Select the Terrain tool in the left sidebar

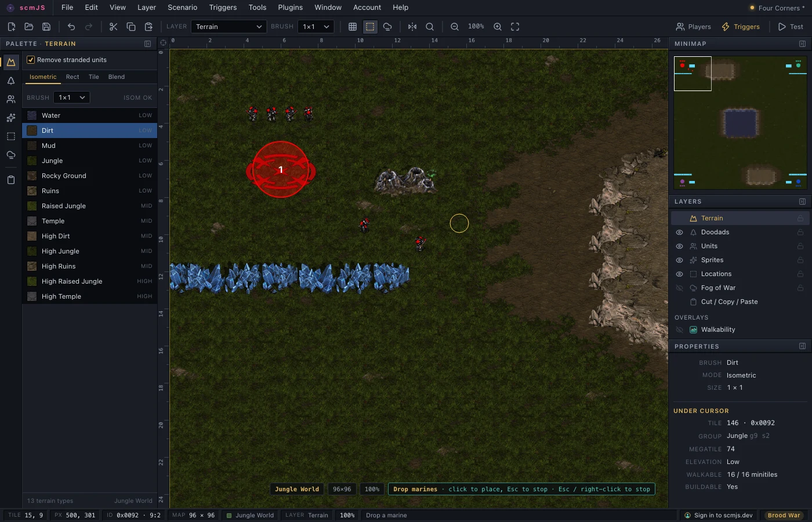point(11,62)
